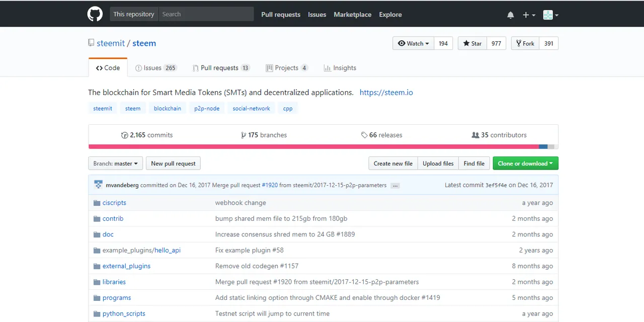Open the plus create-new menu
The width and height of the screenshot is (644, 322).
tap(529, 15)
